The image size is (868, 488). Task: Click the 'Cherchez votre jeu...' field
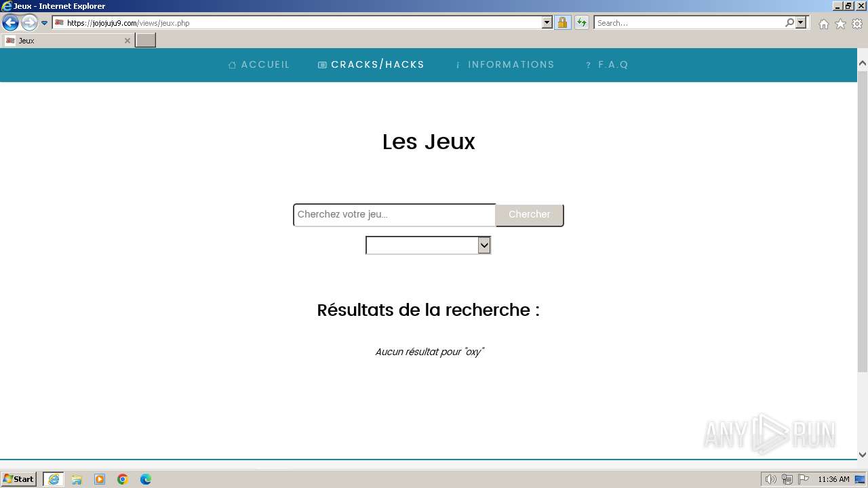point(395,215)
